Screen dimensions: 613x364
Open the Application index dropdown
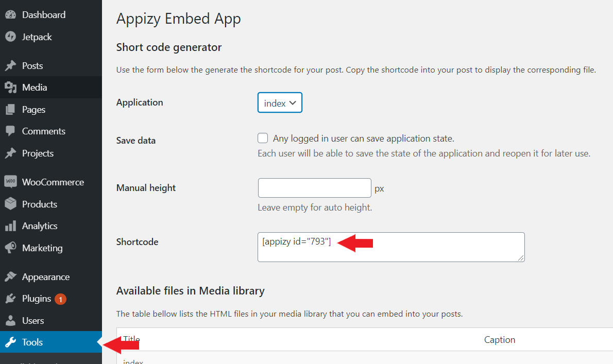point(280,103)
